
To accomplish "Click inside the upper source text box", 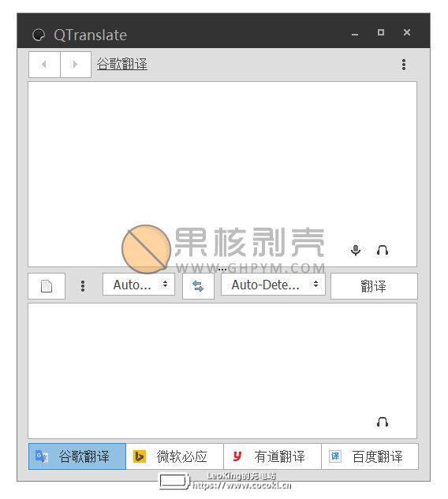I will 222,174.
